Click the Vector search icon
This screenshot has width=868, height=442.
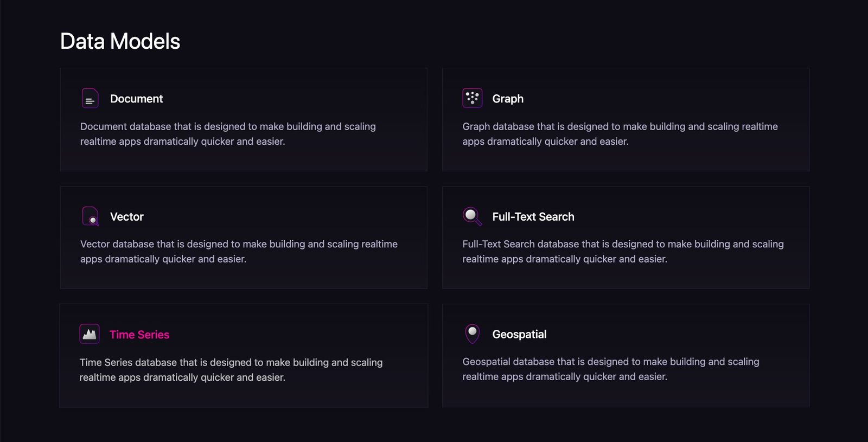click(90, 216)
